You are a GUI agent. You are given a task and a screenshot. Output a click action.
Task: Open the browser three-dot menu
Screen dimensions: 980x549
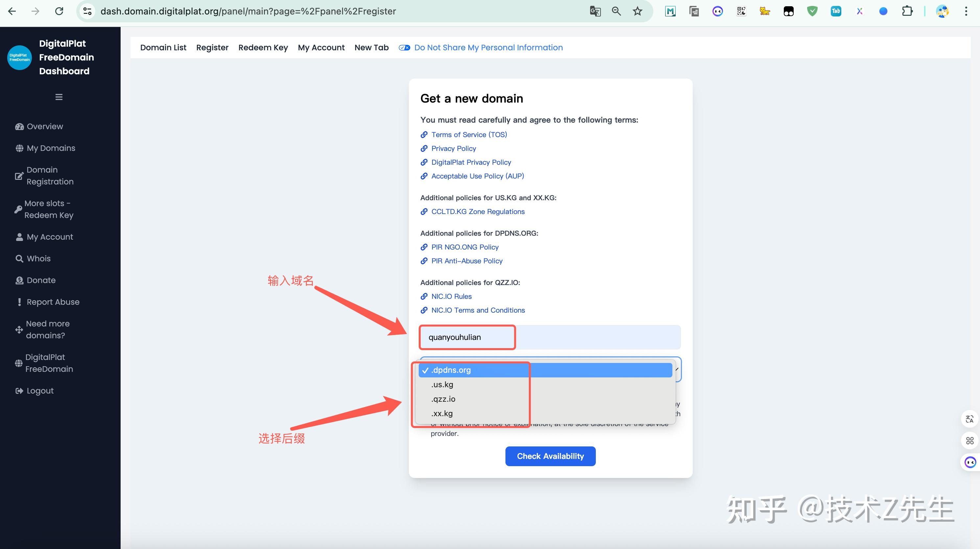pos(966,11)
